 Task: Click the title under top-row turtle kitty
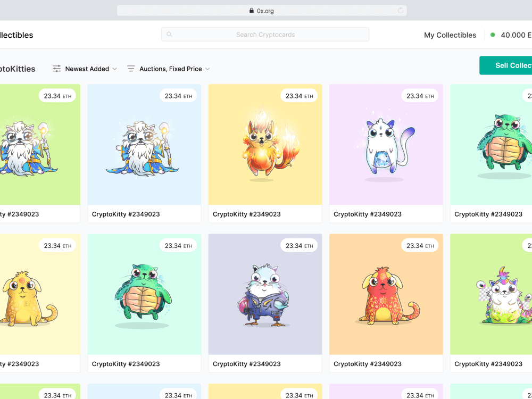[x=488, y=214]
